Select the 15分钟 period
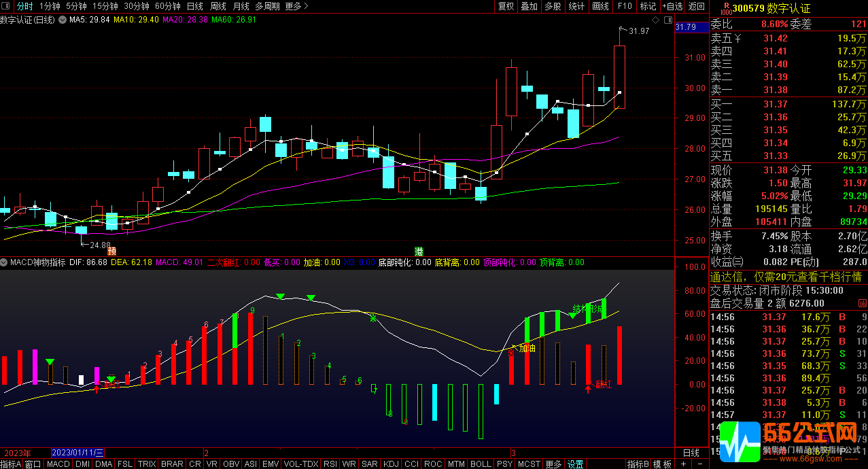The width and height of the screenshot is (868, 469). 105,6
